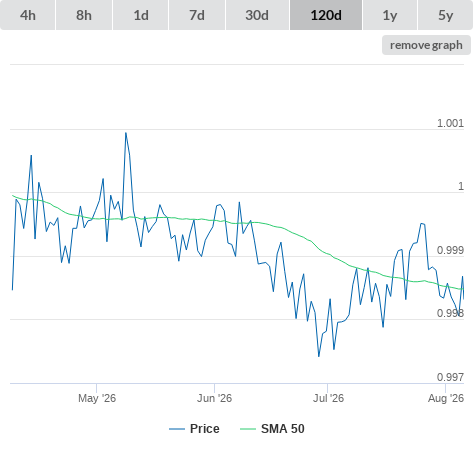Click the active 120d range tab
This screenshot has height=455, width=474.
tap(326, 15)
